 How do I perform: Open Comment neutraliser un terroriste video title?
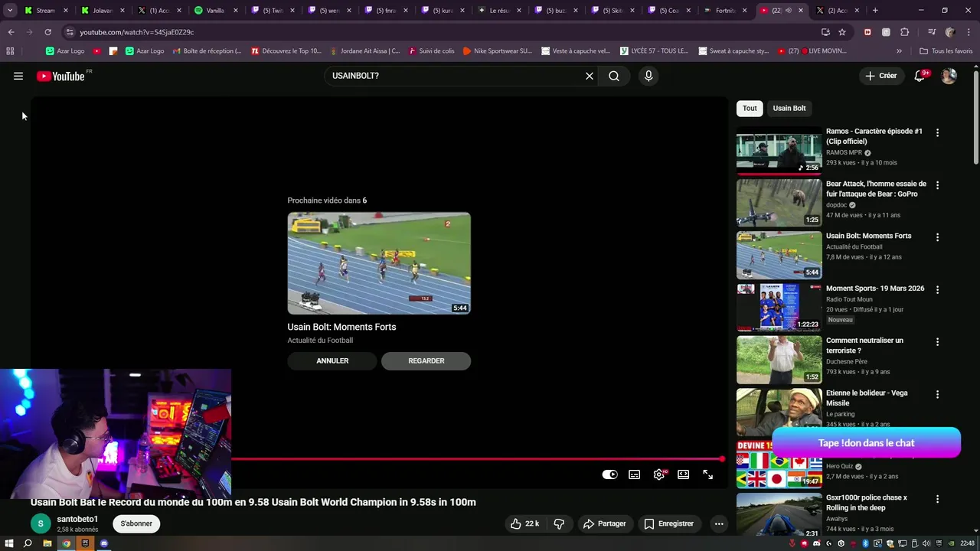point(864,345)
